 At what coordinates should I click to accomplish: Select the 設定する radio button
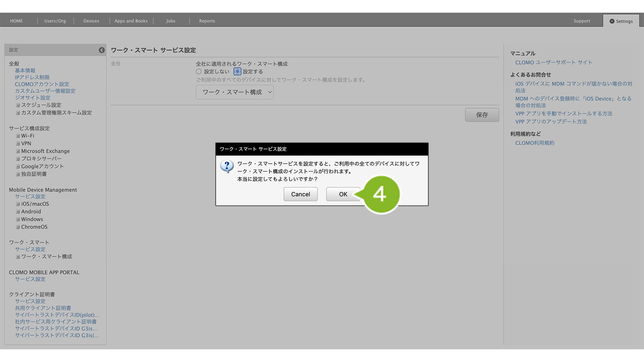click(x=237, y=72)
